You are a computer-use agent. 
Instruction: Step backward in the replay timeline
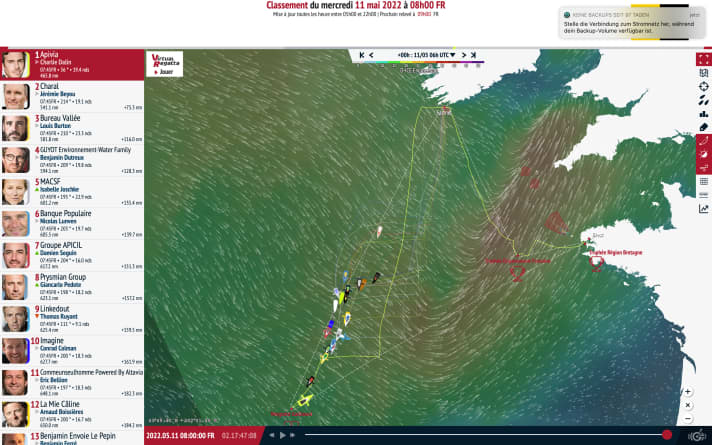pyautogui.click(x=272, y=435)
